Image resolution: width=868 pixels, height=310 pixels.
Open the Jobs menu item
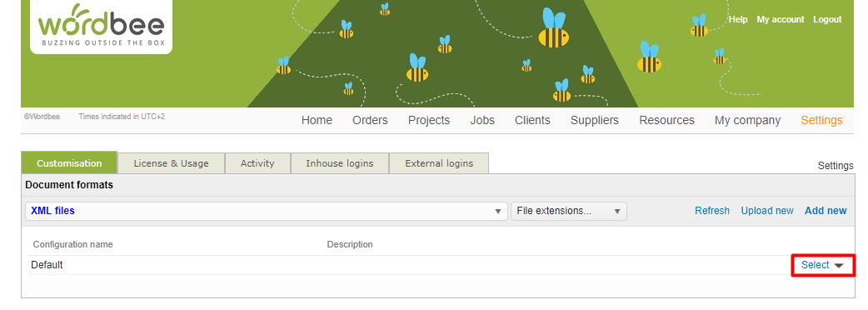[482, 120]
